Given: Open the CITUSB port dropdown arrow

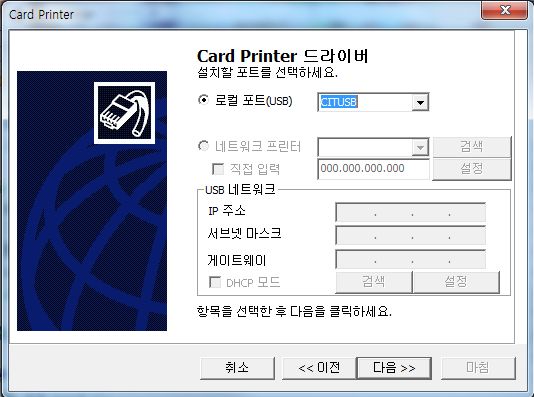Looking at the screenshot, I should click(420, 102).
